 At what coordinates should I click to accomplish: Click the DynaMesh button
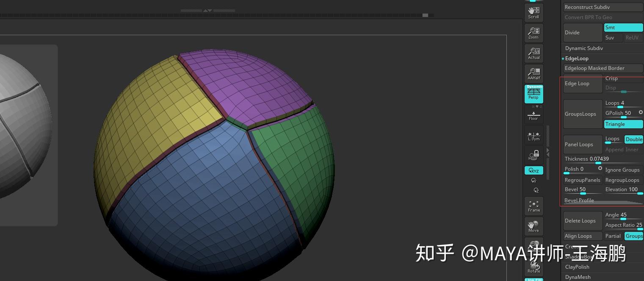point(578,277)
